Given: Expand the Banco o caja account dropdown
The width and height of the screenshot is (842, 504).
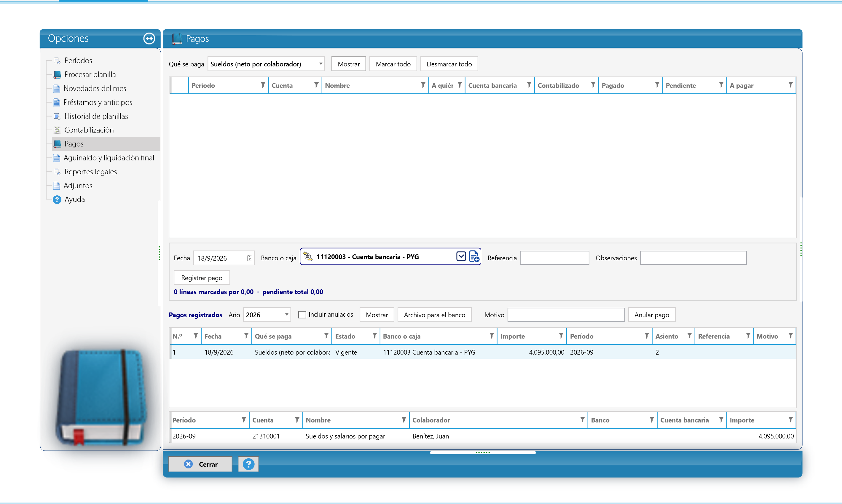Looking at the screenshot, I should tap(461, 256).
